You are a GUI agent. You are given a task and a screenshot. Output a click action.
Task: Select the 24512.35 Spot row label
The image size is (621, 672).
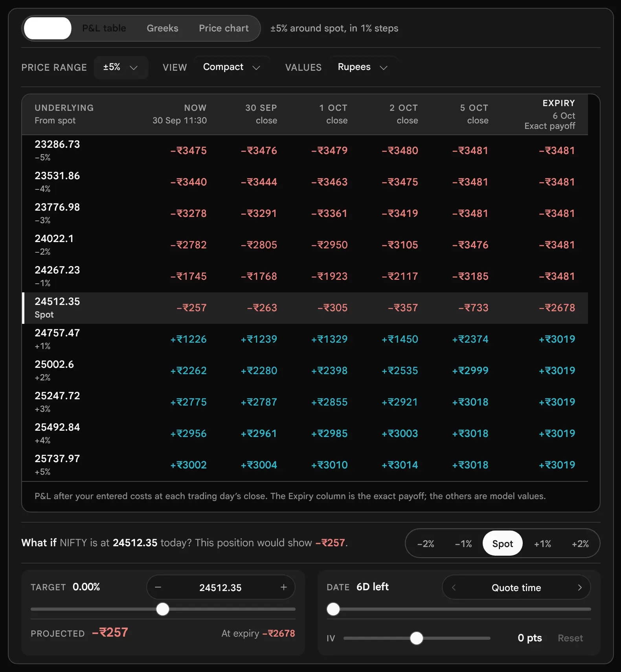tap(57, 308)
